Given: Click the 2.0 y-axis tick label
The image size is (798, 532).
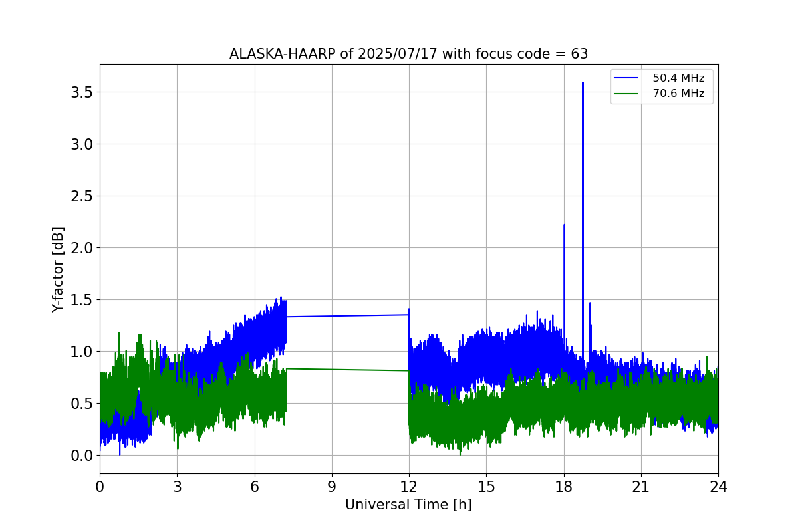Looking at the screenshot, I should pos(81,247).
